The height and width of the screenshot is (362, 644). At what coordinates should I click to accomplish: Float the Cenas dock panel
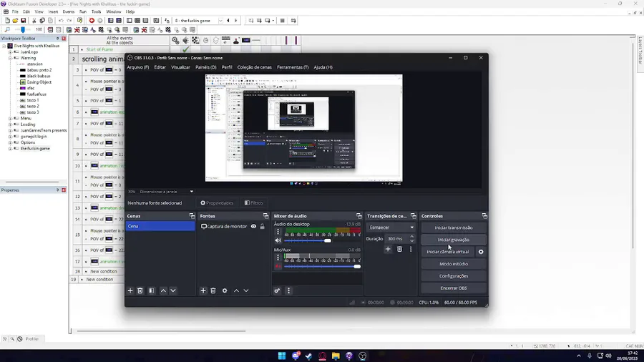pos(192,216)
